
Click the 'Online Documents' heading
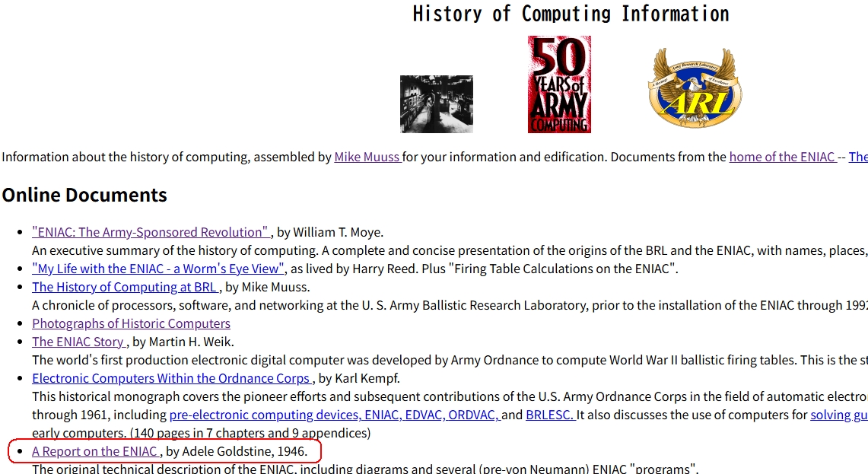tap(84, 196)
